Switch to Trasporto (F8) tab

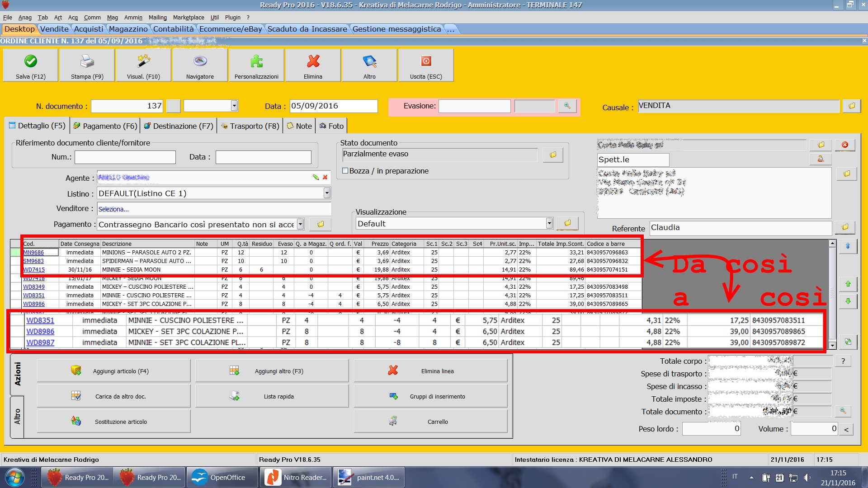250,126
